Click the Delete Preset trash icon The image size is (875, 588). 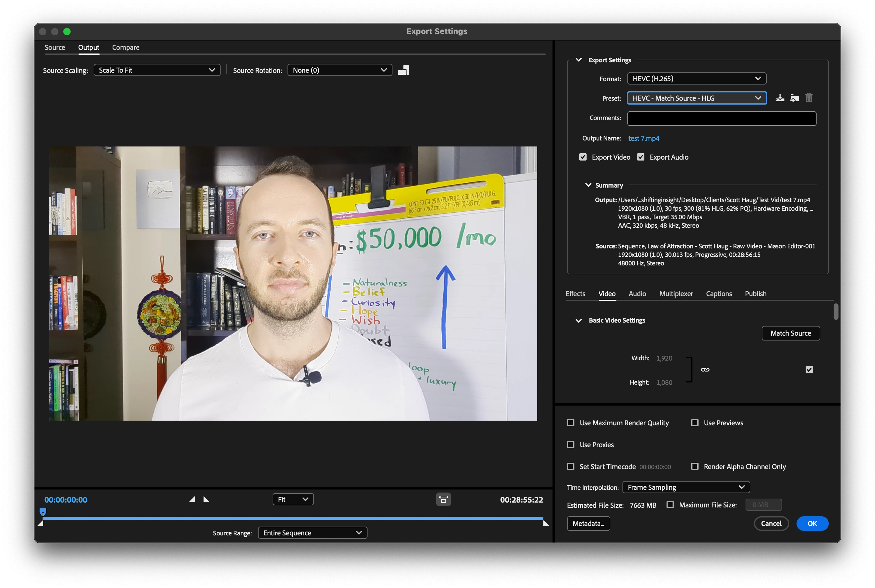point(809,98)
